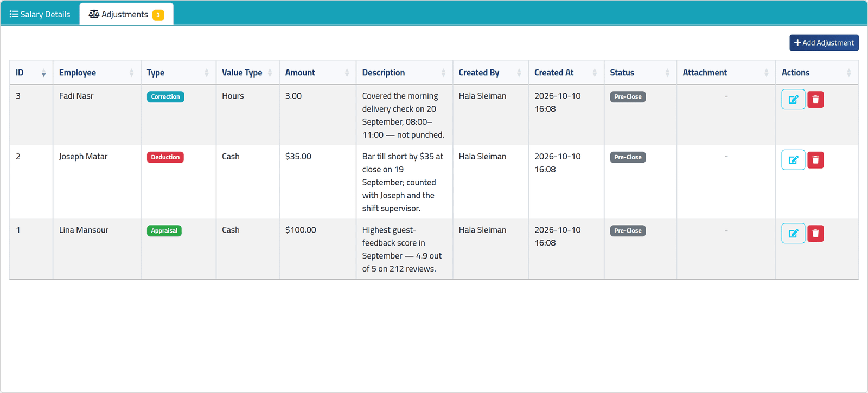Click Hala Sleiman in Joseph Matar's row

click(482, 157)
